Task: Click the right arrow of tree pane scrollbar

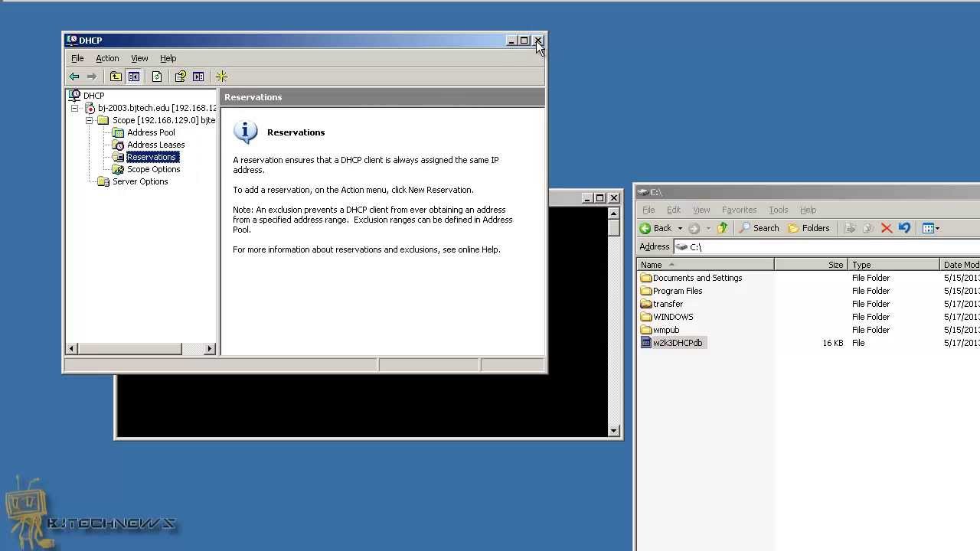Action: 210,349
